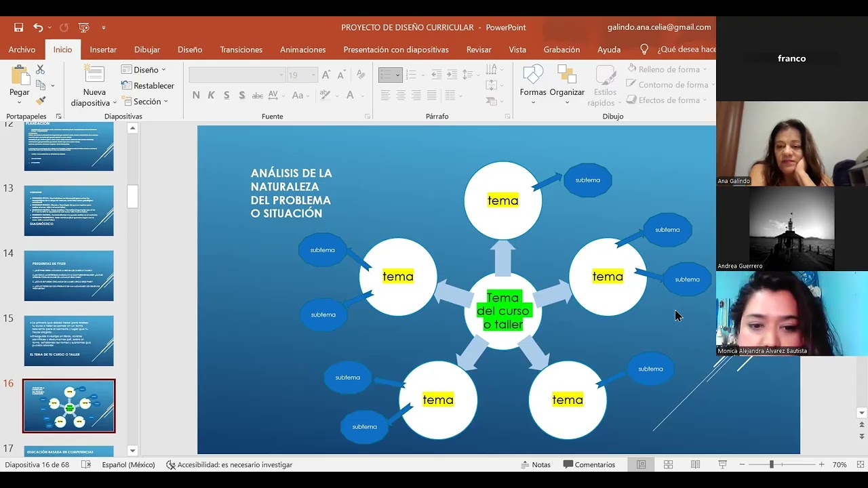Screen dimensions: 868x488
Task: Open slide layout Diseño dropdown
Action: coord(144,70)
